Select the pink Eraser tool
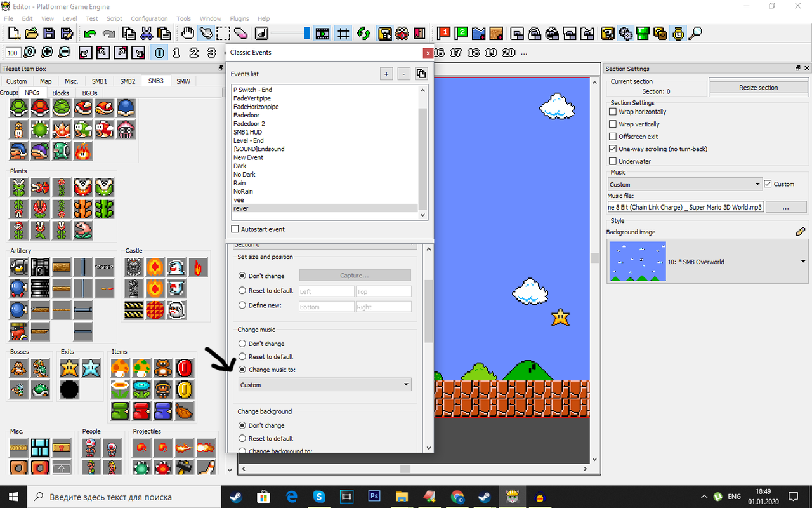Viewport: 812px width, 508px height. pos(240,33)
